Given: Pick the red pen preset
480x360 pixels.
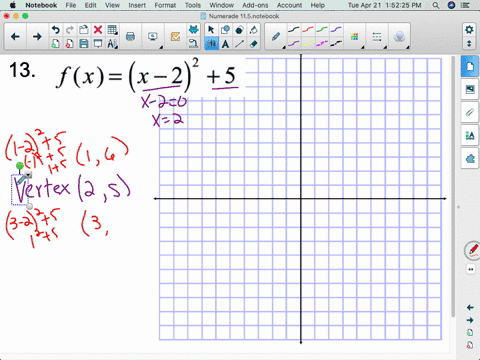Looking at the screenshot, I should pos(308,30).
